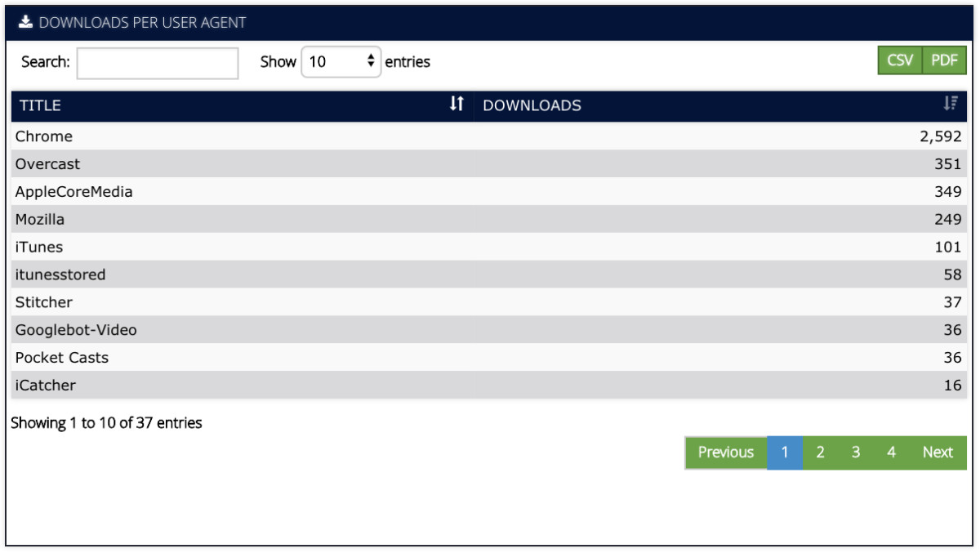Click the DOWNLOADS column header
The width and height of the screenshot is (980, 553).
(x=721, y=105)
